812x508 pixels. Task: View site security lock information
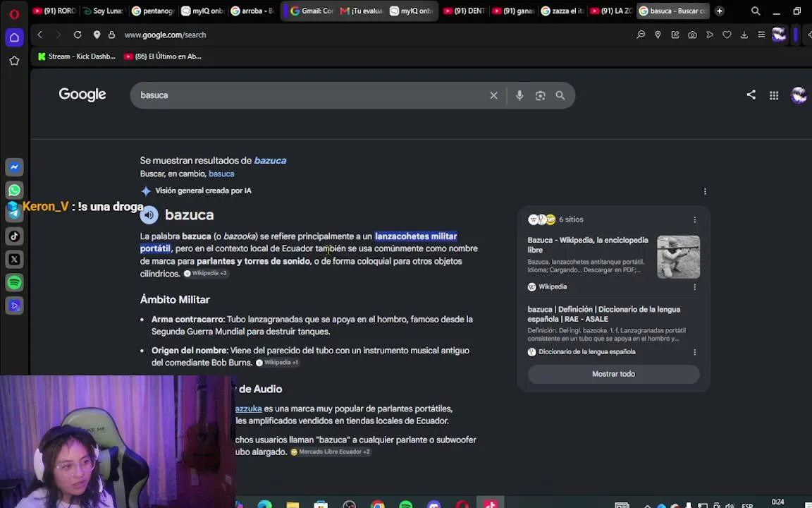pyautogui.click(x=111, y=35)
